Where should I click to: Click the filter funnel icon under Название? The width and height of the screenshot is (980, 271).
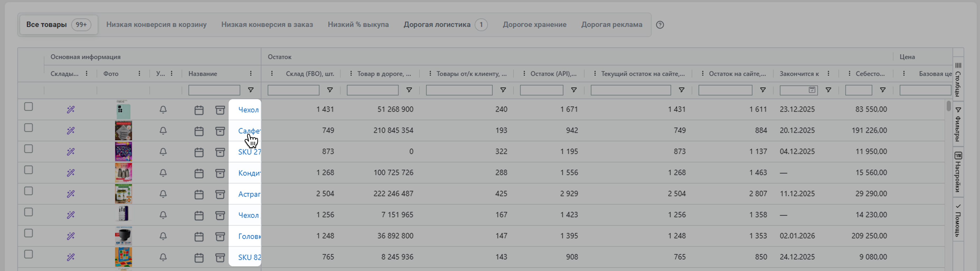click(x=251, y=90)
